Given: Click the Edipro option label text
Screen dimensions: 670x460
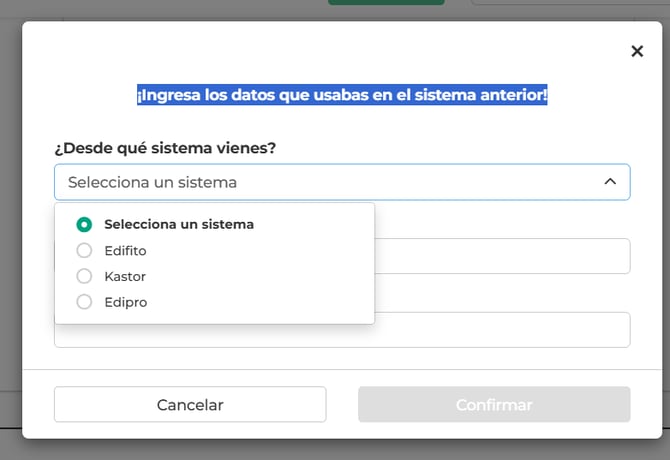Looking at the screenshot, I should click(x=126, y=302).
